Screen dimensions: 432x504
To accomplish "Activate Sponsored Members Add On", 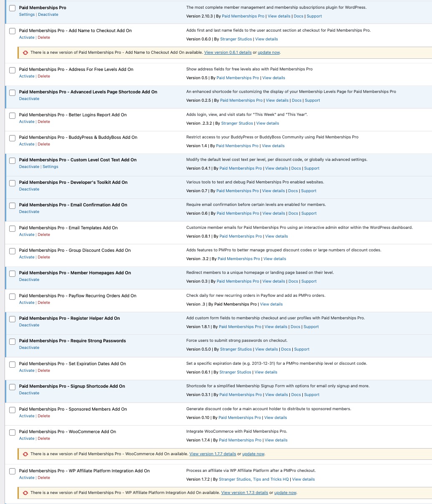I will (27, 416).
